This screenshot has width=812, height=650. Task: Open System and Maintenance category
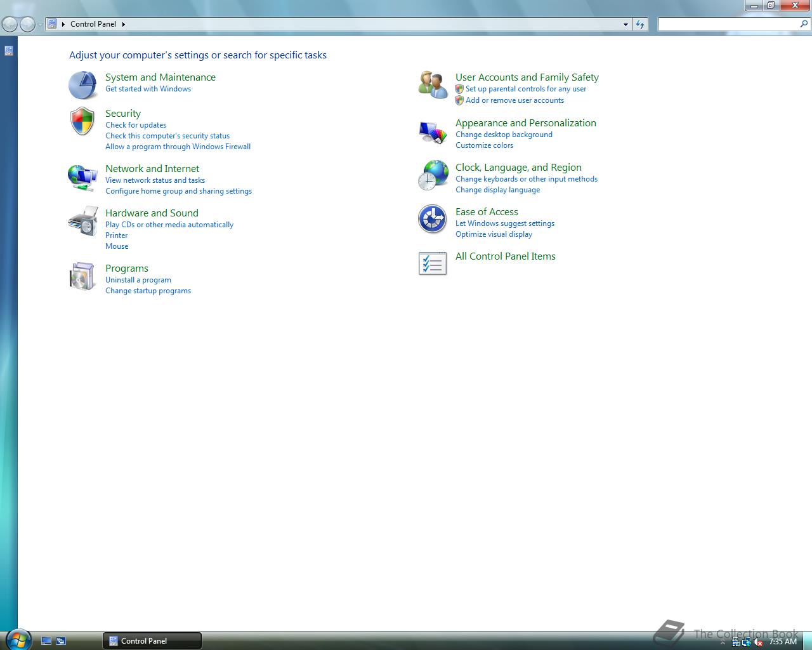160,77
